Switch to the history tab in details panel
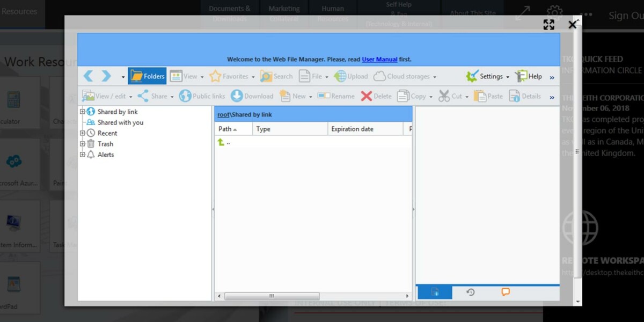 pos(471,291)
